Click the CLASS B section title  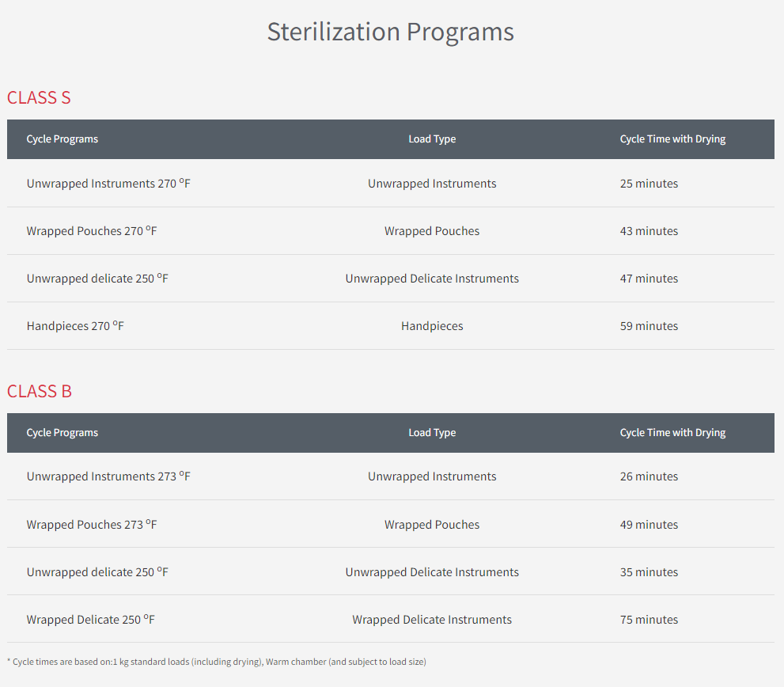click(40, 391)
